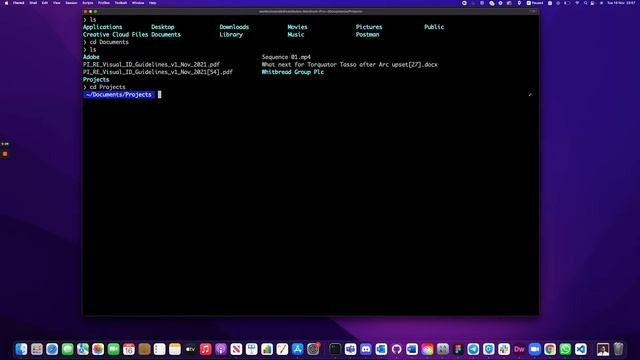Launch Keynote from the Dock
Image resolution: width=640 pixels, height=360 pixels.
(x=251, y=349)
